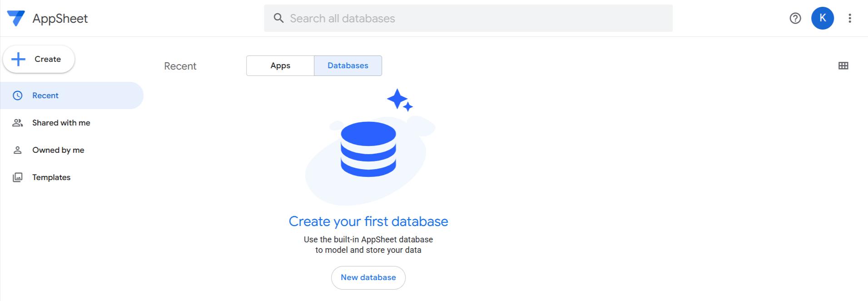
Task: Open the K account avatar
Action: [x=823, y=18]
